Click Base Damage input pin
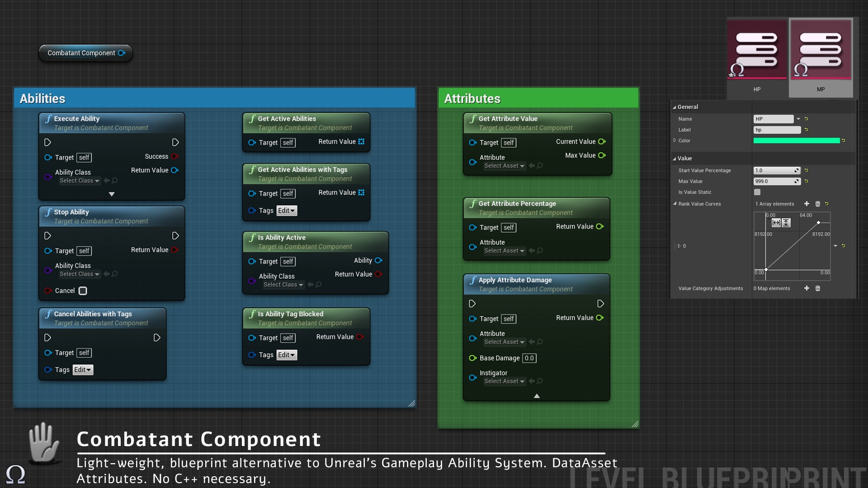The width and height of the screenshot is (868, 488). 472,358
